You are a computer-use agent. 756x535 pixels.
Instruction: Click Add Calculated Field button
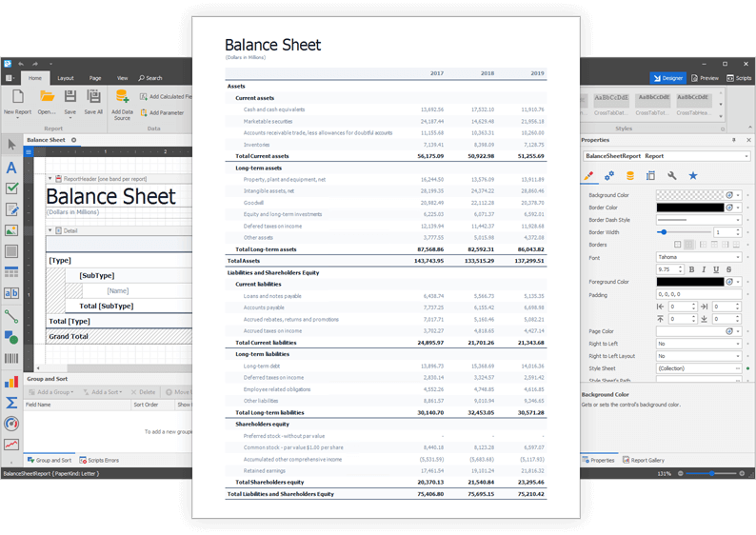coord(166,96)
